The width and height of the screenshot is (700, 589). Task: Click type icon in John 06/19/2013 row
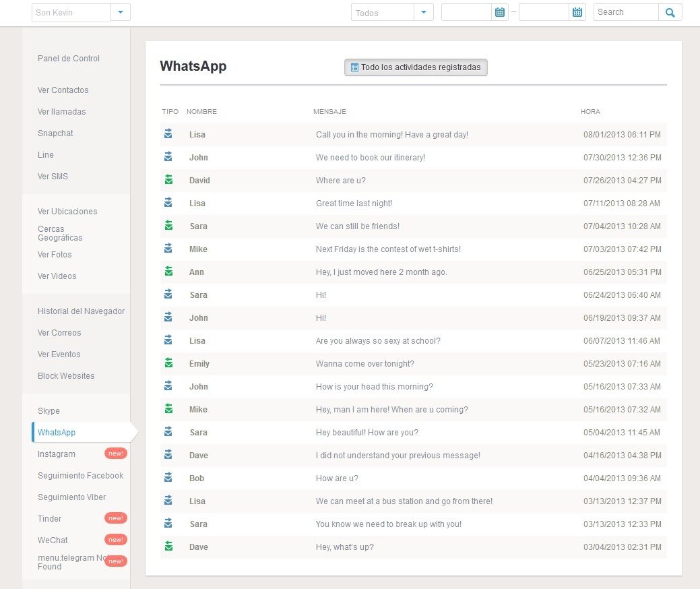(168, 317)
